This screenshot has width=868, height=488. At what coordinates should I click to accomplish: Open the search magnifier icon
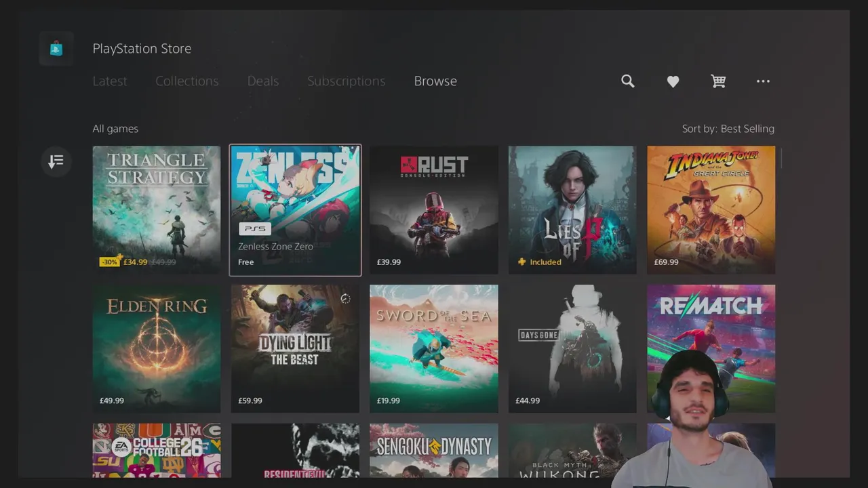point(628,81)
